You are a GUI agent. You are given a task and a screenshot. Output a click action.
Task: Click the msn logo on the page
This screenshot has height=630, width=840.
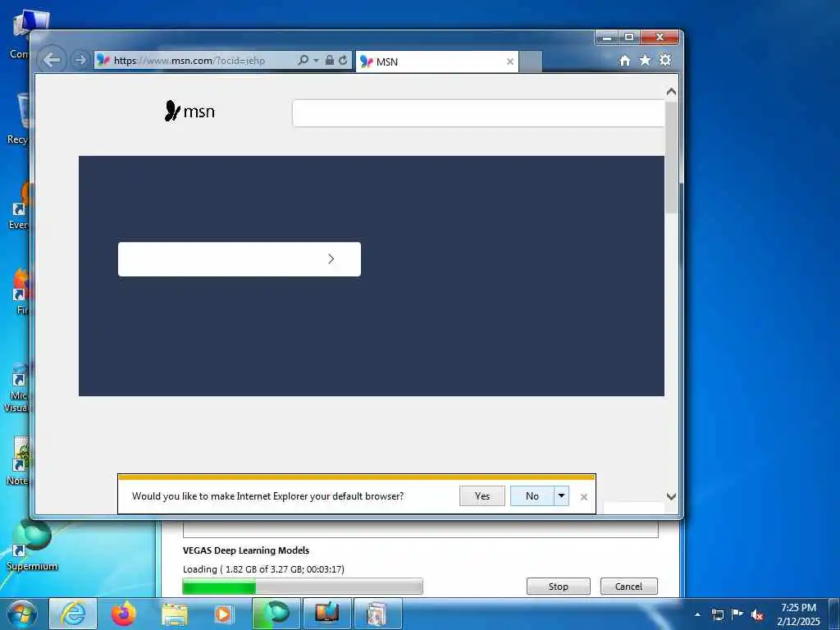[x=189, y=111]
